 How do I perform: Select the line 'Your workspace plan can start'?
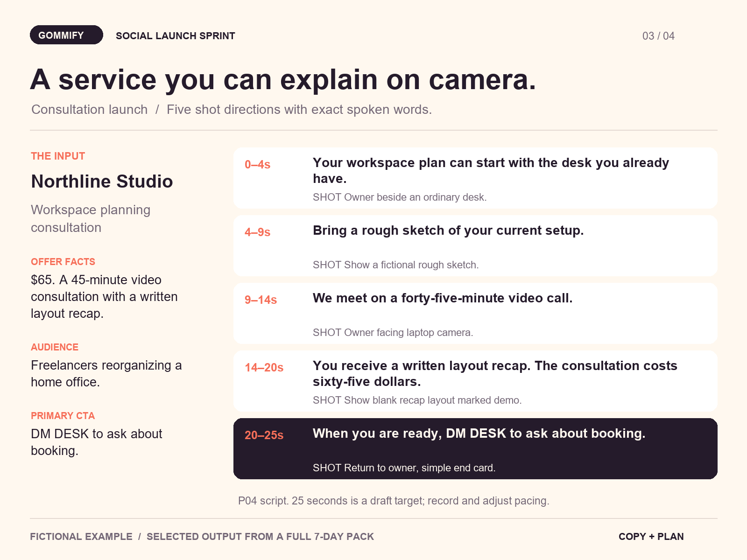[491, 171]
